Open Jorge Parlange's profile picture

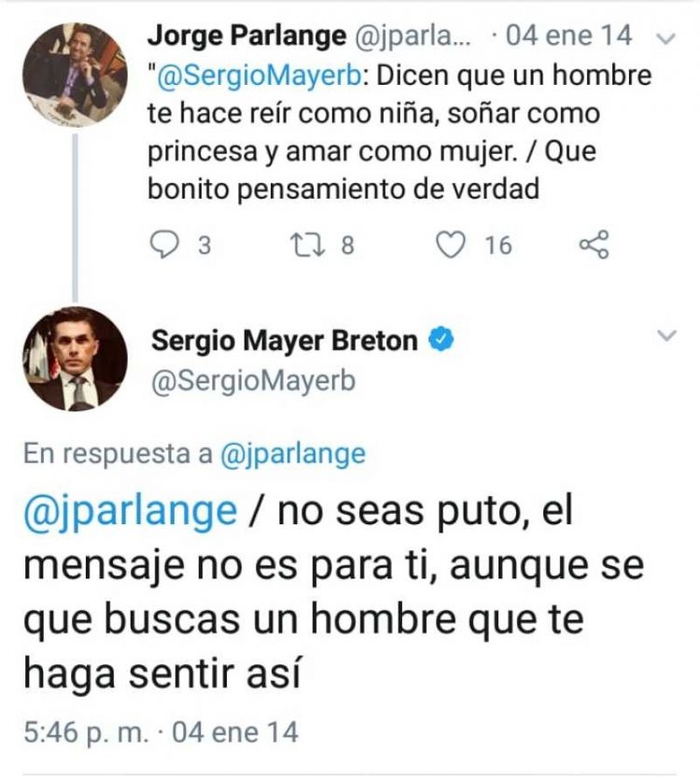[75, 75]
